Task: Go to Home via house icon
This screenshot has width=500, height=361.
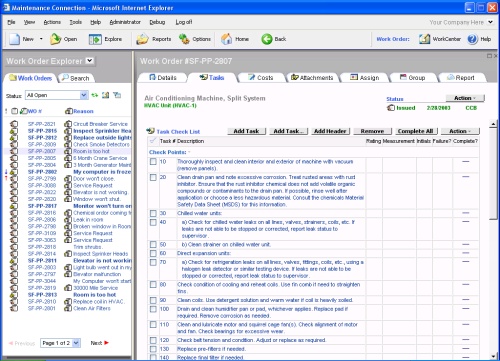Action: pos(227,39)
